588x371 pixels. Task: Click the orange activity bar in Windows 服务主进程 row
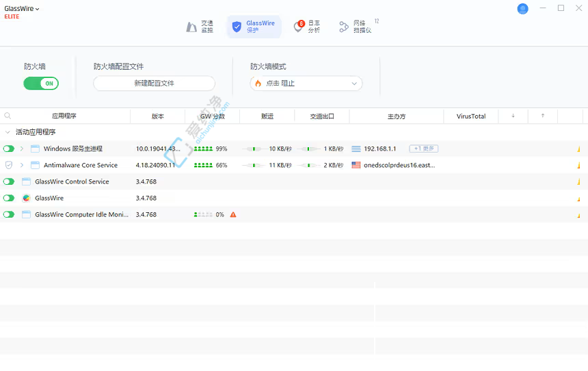tap(579, 149)
